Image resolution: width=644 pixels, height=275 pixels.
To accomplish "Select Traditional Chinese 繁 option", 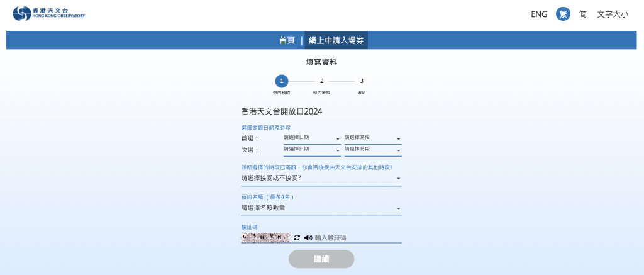I will [563, 14].
